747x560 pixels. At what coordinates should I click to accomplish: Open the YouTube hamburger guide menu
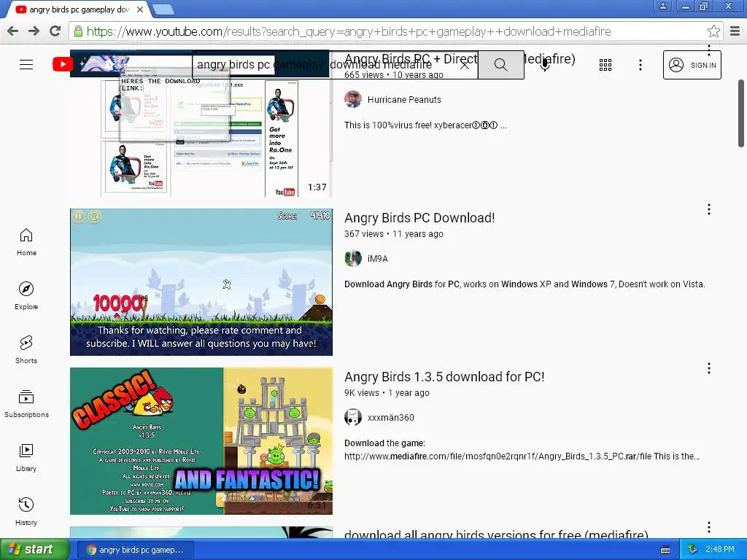[26, 65]
